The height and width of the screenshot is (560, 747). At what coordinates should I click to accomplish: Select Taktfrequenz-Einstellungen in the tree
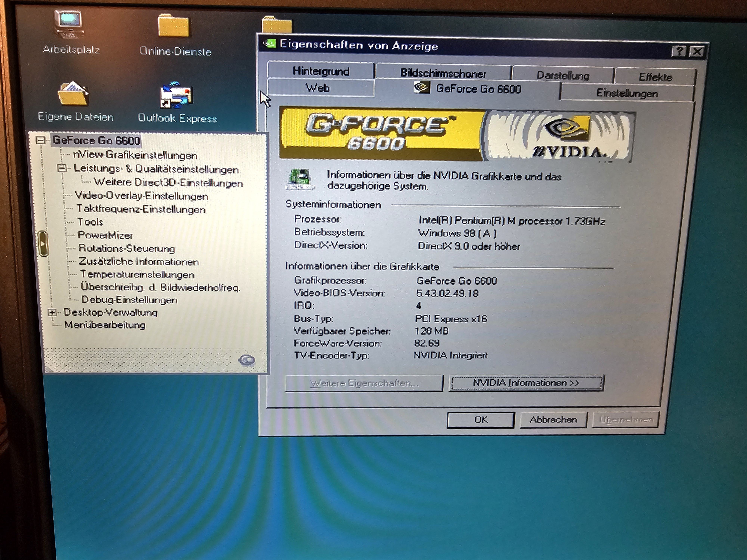(141, 209)
